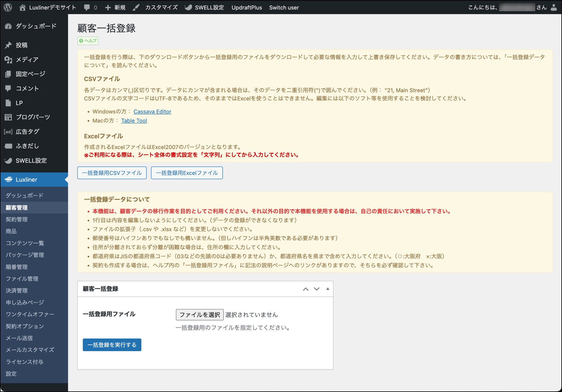
Task: Download the 一括登録用CSVファイル
Action: (112, 173)
